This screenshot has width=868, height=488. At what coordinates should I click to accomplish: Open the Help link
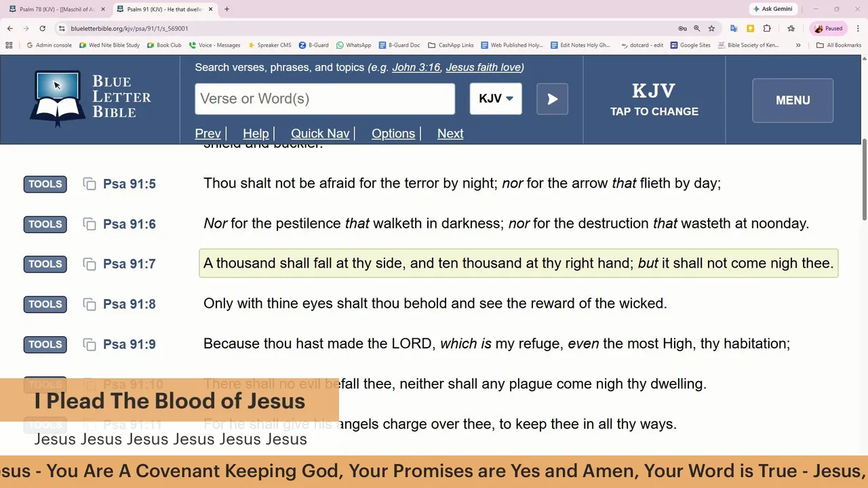coord(256,134)
